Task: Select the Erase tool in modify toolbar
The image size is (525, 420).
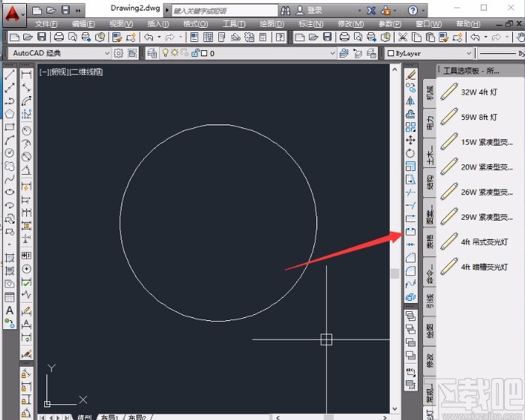Action: pyautogui.click(x=410, y=74)
